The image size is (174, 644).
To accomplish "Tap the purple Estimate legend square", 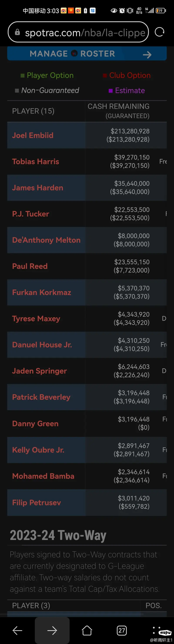I will point(111,91).
